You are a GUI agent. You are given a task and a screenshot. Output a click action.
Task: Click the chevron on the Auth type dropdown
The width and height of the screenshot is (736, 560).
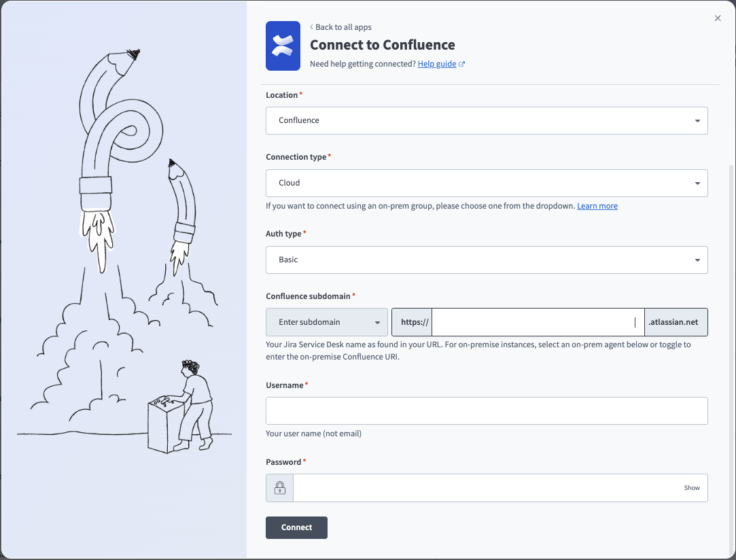pyautogui.click(x=697, y=260)
